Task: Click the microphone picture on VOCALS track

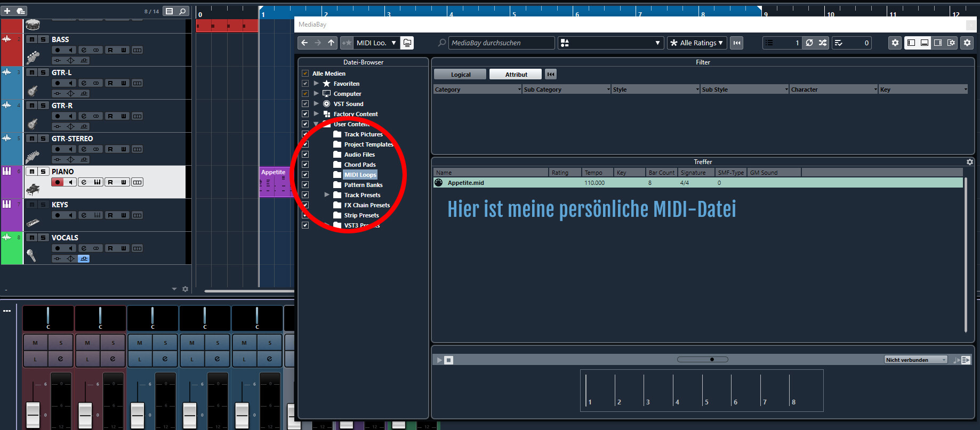Action: [x=31, y=255]
